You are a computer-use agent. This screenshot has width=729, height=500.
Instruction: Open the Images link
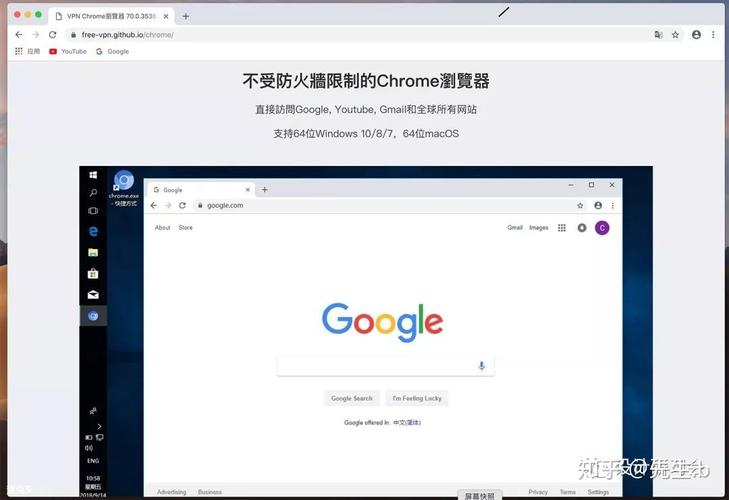(538, 227)
